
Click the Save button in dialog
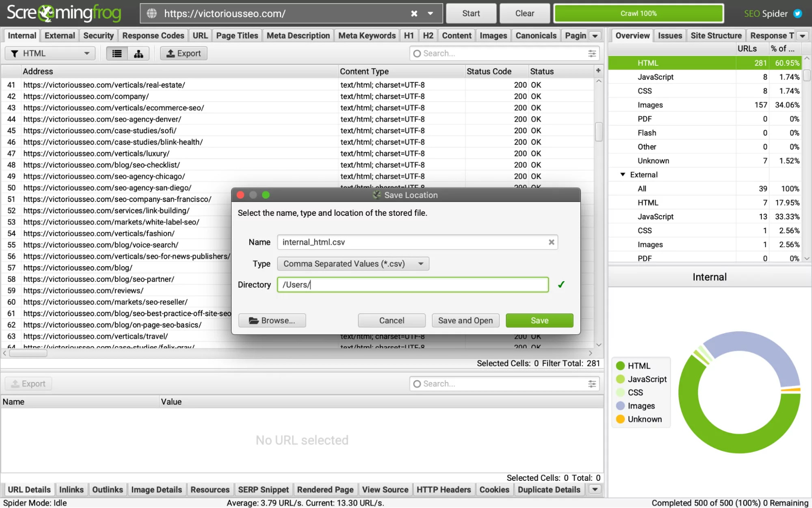point(539,320)
